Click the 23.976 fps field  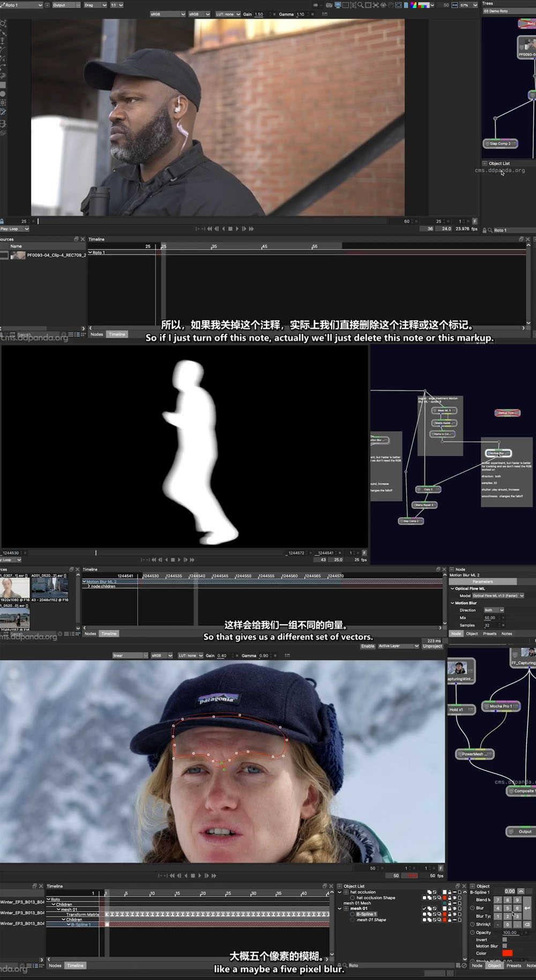tap(466, 229)
